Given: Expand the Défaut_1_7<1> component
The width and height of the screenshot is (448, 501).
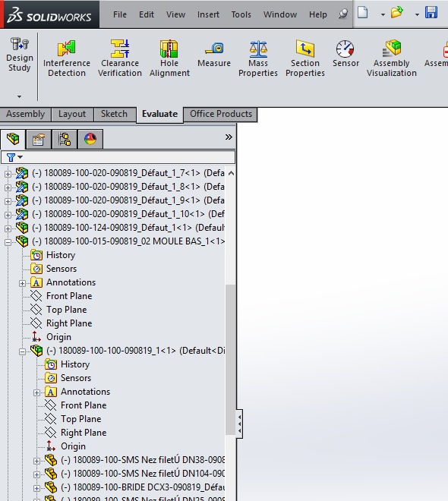Looking at the screenshot, I should click(8, 174).
